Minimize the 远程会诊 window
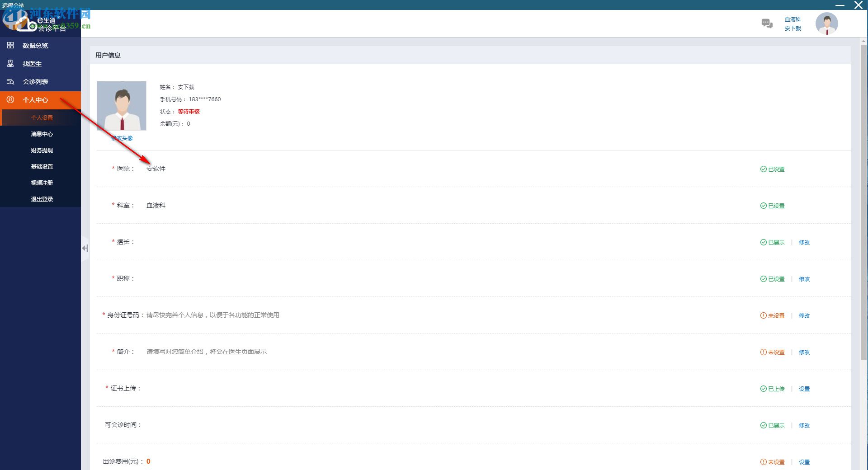 point(840,5)
